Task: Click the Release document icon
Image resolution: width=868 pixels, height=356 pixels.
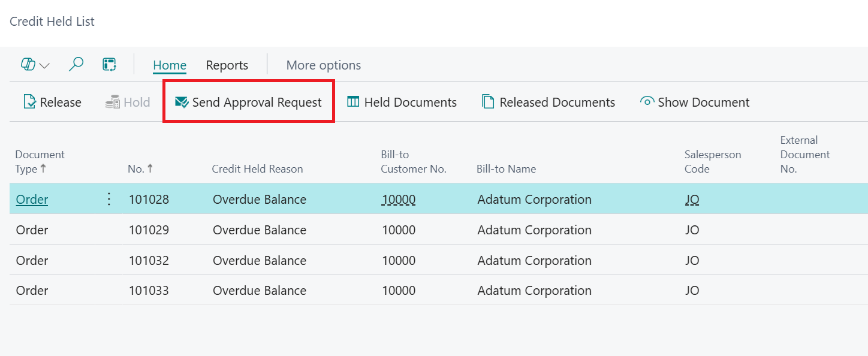Action: (x=29, y=102)
